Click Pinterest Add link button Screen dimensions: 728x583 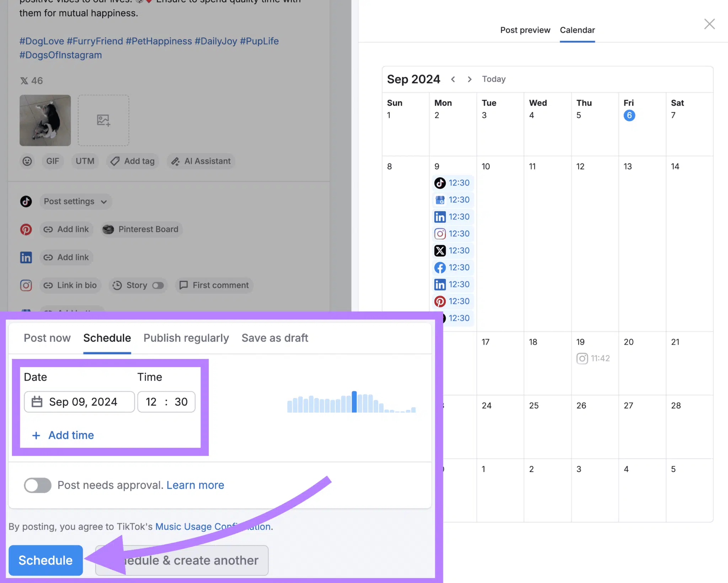[x=66, y=229]
